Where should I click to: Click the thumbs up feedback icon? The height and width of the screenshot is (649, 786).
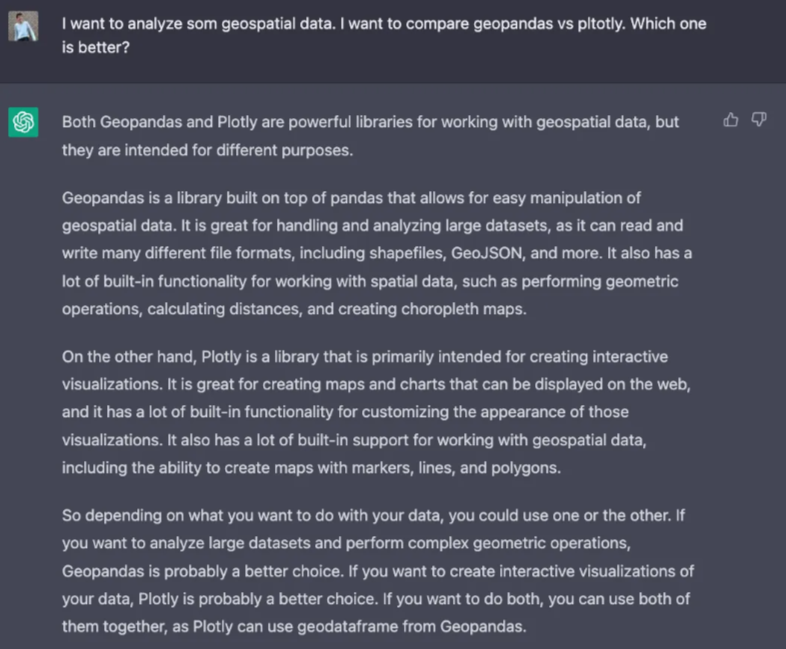coord(731,120)
